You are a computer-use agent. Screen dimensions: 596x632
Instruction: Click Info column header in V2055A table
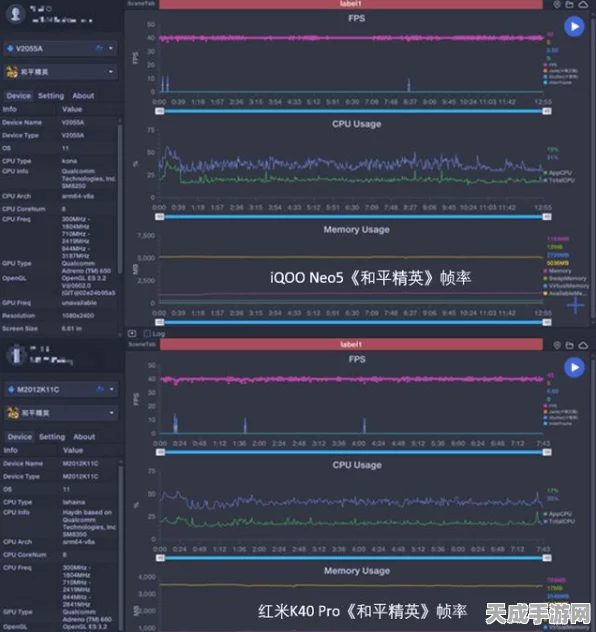point(10,109)
